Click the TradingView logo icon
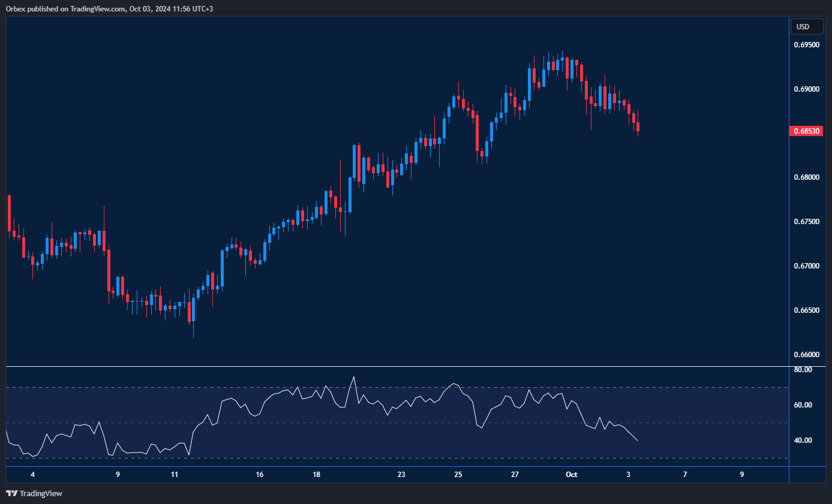This screenshot has width=832, height=504. [x=11, y=493]
